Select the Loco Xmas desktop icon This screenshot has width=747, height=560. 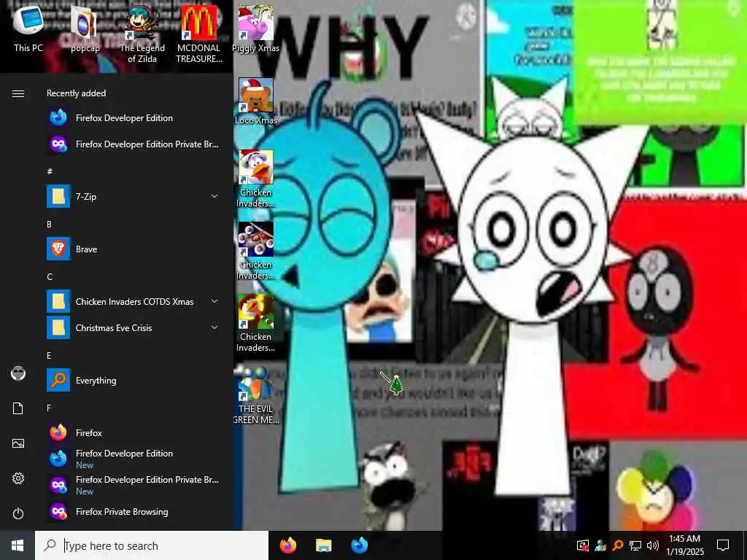click(x=256, y=101)
